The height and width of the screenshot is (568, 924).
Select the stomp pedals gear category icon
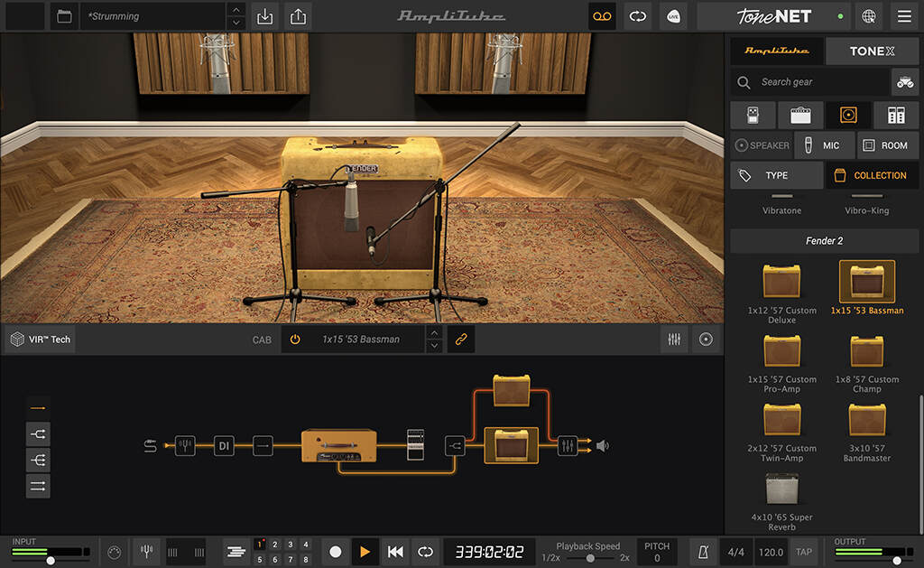coord(753,115)
